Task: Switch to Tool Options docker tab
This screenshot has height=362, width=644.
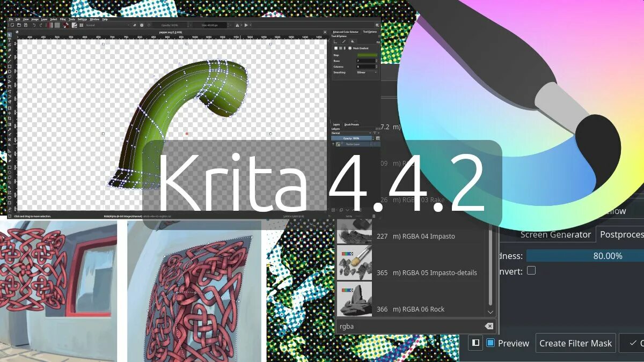Action: tap(370, 32)
